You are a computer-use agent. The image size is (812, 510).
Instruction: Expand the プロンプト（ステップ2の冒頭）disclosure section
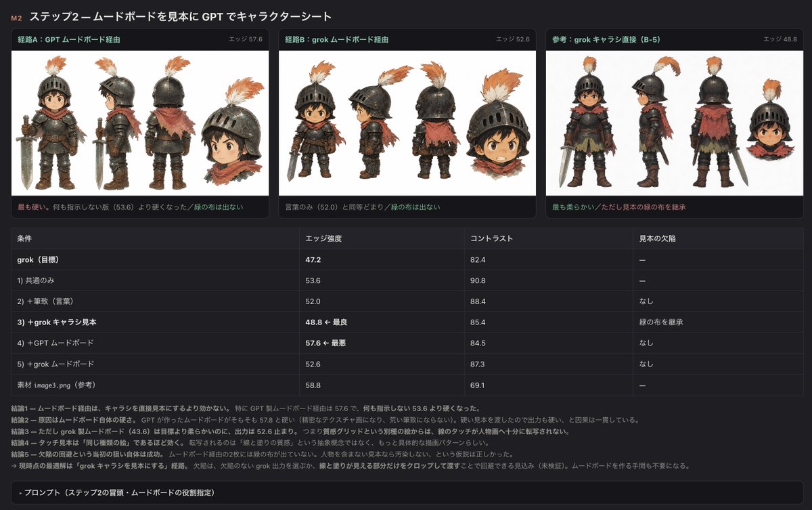pyautogui.click(x=407, y=492)
